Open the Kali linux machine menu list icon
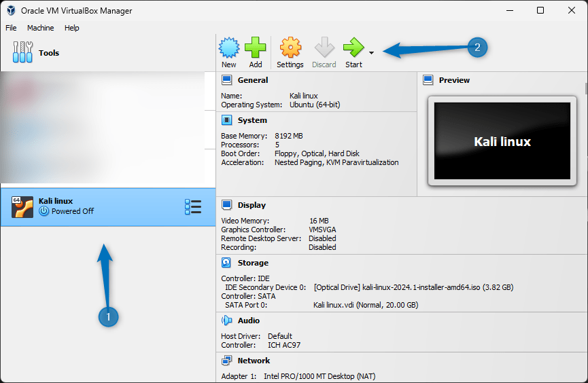 point(193,207)
